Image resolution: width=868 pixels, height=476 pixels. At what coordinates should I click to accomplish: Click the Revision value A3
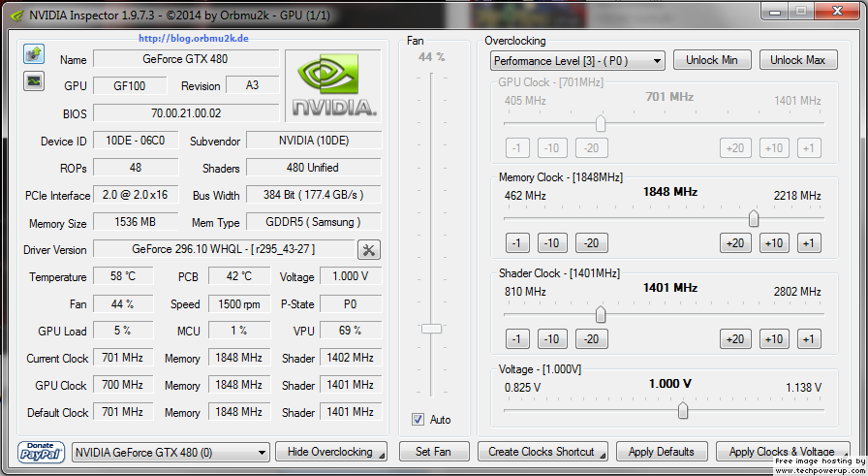pos(253,85)
